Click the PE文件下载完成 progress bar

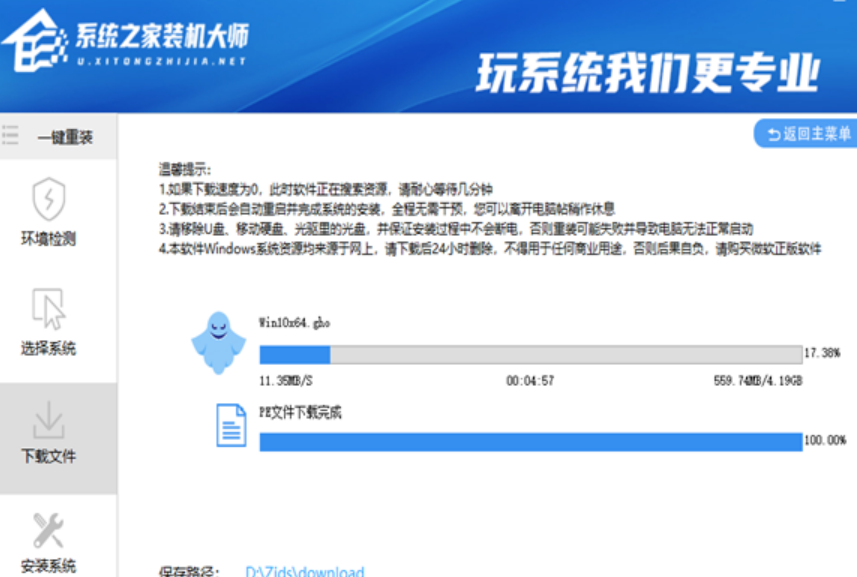click(530, 442)
